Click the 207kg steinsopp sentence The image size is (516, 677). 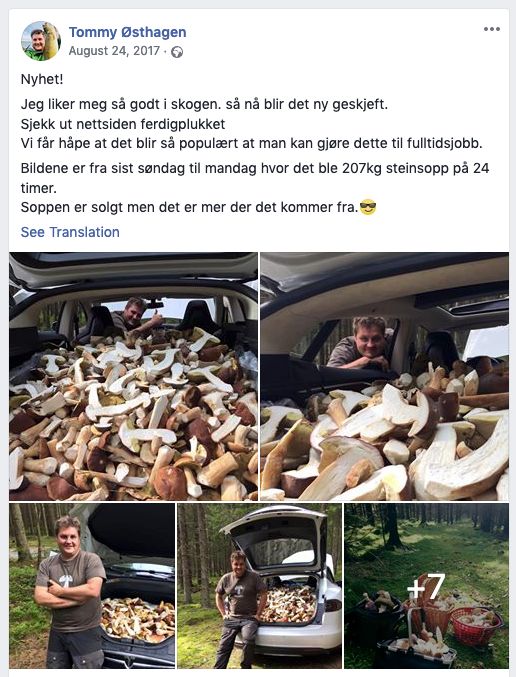[x=255, y=178]
